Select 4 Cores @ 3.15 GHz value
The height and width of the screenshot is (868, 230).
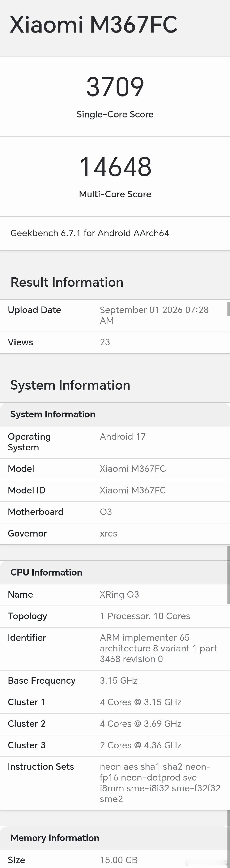click(141, 702)
